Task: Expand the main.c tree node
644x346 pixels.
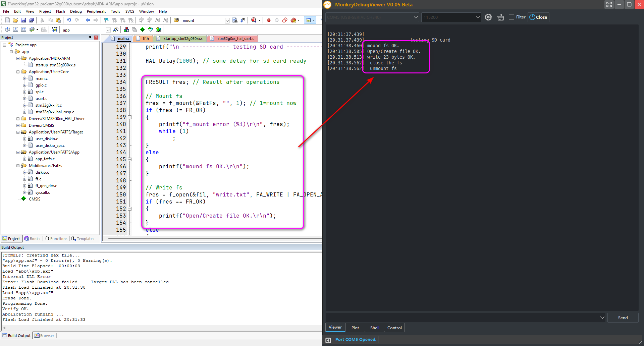Action: (x=25, y=78)
